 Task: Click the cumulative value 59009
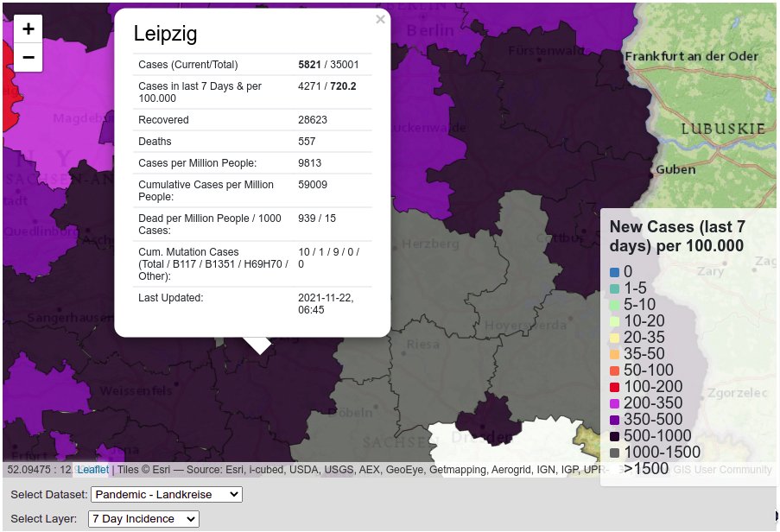pyautogui.click(x=313, y=185)
